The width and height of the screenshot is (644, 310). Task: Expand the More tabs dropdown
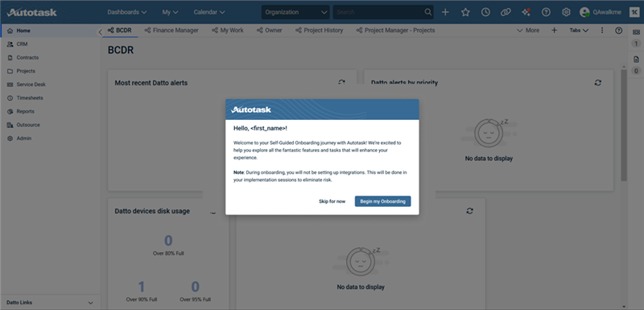(528, 31)
